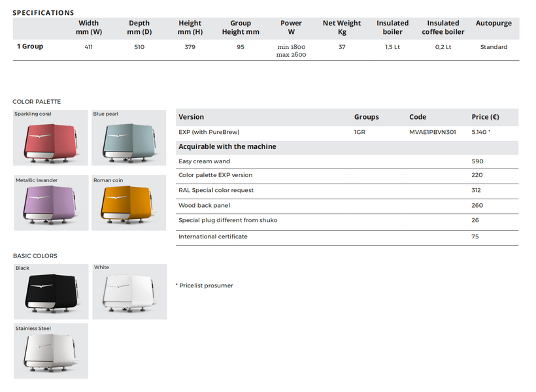Select the Black basic color machine

coord(51,291)
